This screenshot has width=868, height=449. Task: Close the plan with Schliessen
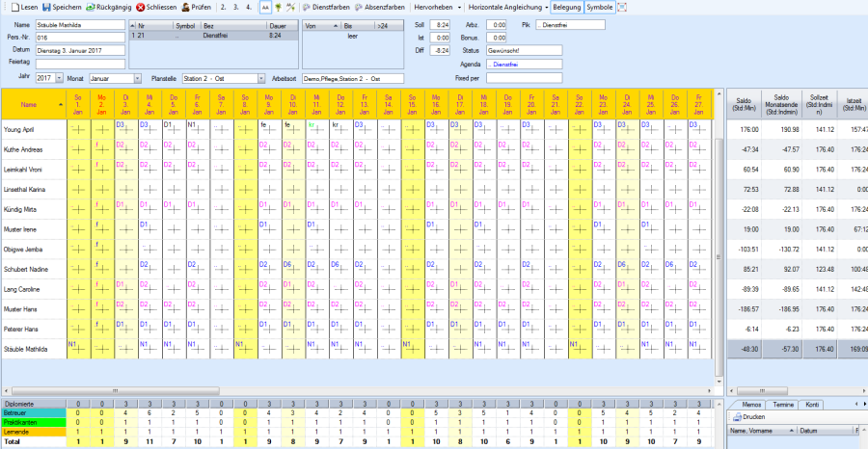point(155,7)
